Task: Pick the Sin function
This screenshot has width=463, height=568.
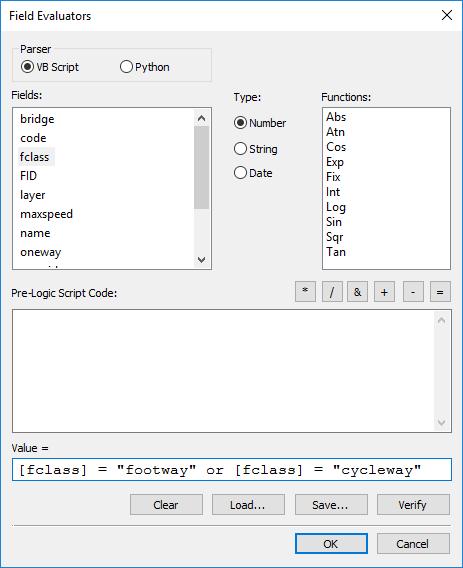Action: [x=334, y=222]
